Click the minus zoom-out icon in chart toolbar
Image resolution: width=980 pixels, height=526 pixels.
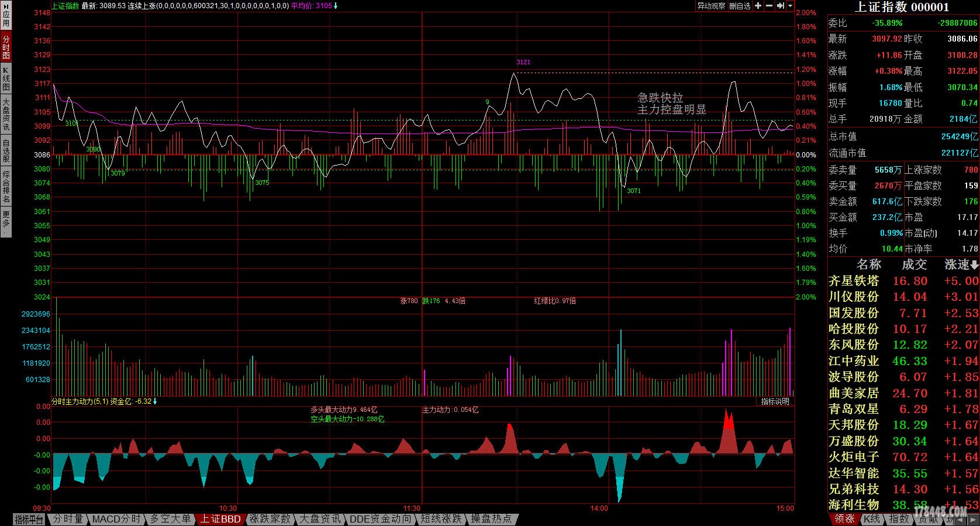point(769,6)
